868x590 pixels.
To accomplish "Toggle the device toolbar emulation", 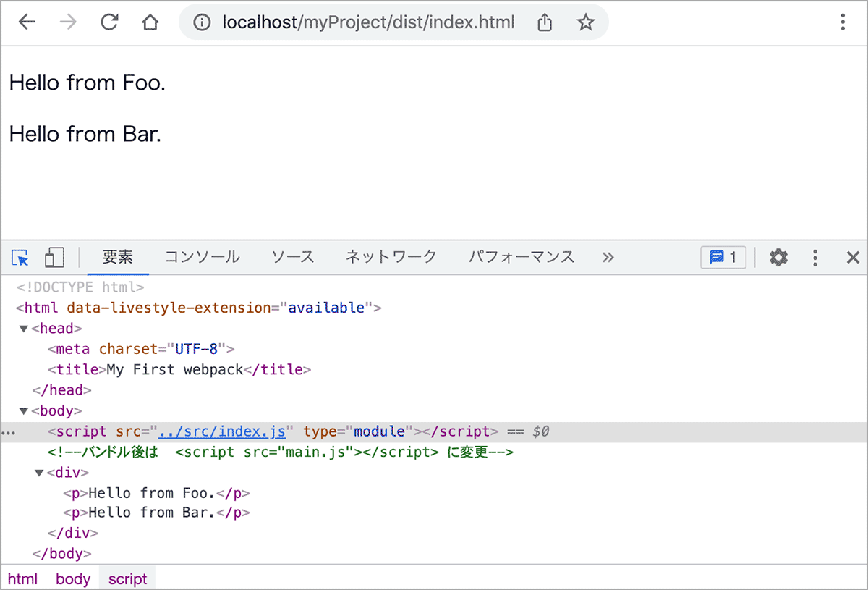I will click(x=54, y=257).
